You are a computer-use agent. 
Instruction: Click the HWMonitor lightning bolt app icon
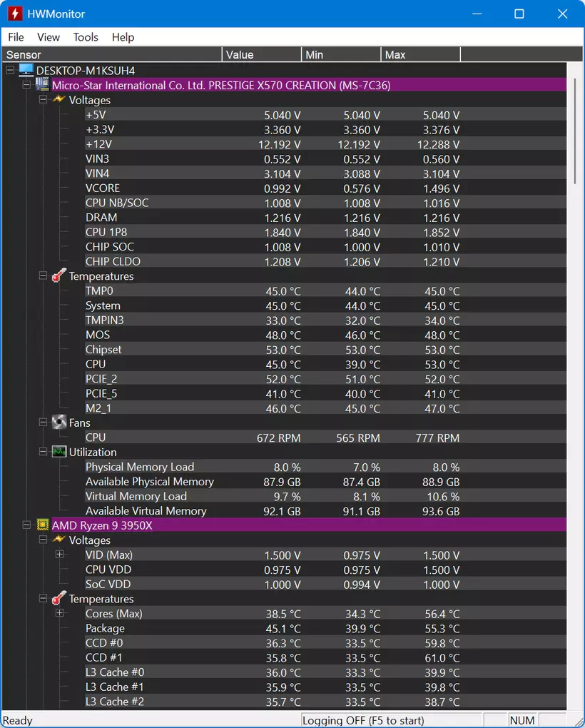click(x=15, y=14)
